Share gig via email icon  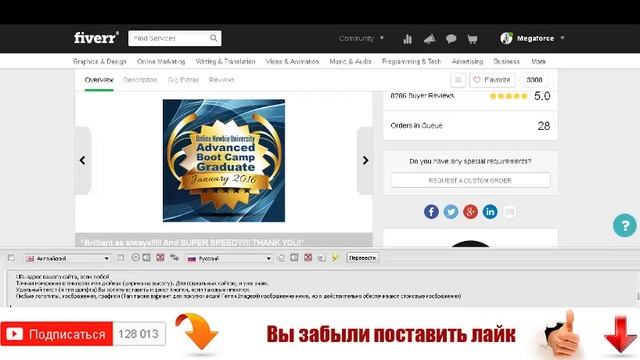point(509,211)
